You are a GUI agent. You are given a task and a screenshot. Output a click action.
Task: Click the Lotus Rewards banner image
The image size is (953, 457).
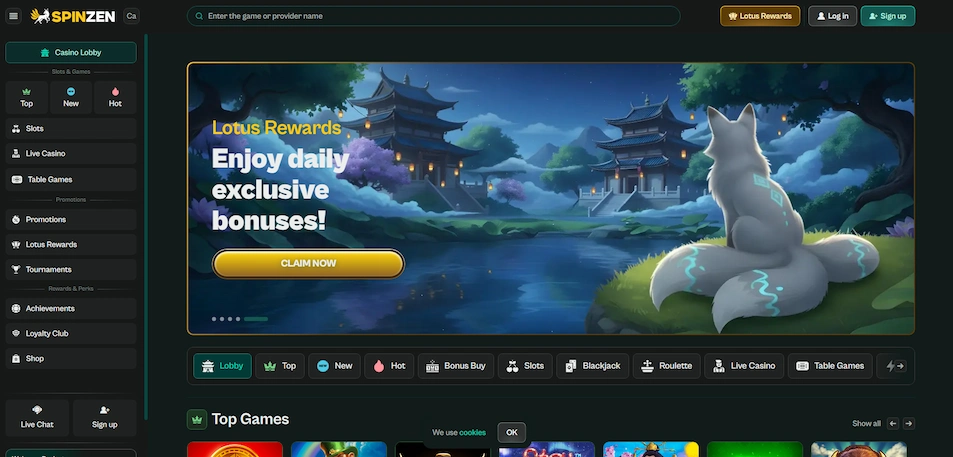point(551,199)
